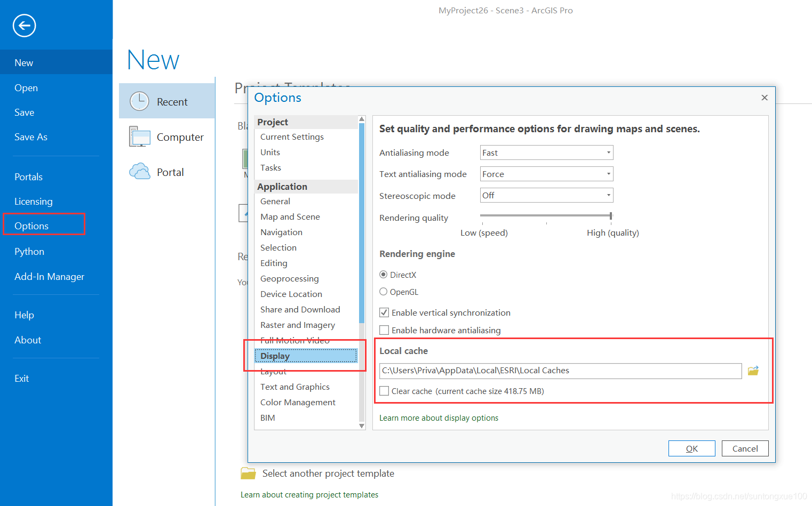
Task: Open Text antialiasing mode dropdown
Action: coord(546,174)
